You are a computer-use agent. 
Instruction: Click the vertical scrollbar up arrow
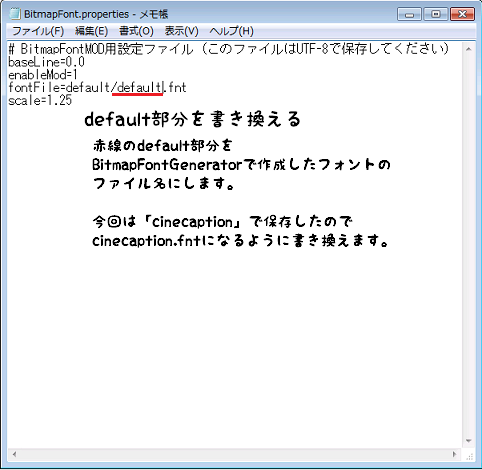pyautogui.click(x=468, y=49)
